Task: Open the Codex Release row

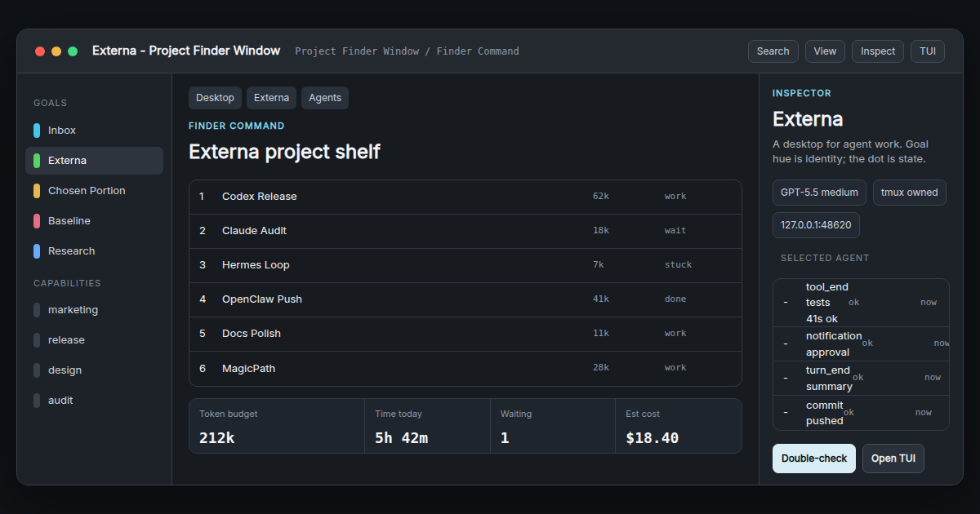Action: pyautogui.click(x=465, y=197)
